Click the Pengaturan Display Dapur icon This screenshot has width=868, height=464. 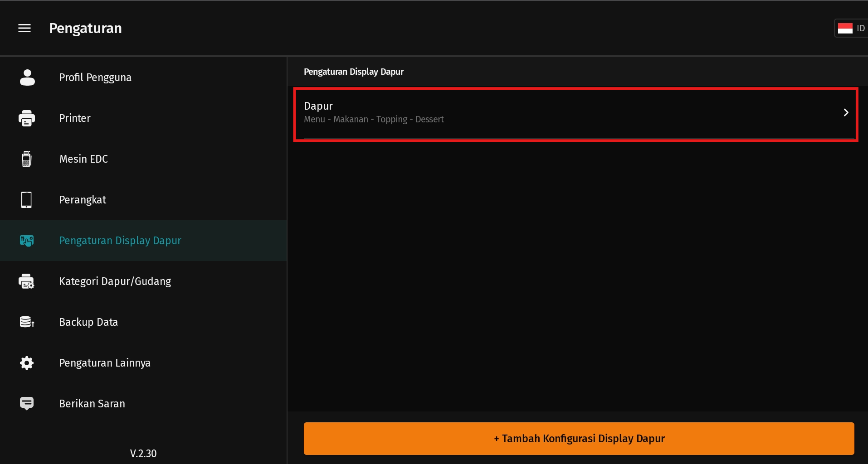coord(27,241)
